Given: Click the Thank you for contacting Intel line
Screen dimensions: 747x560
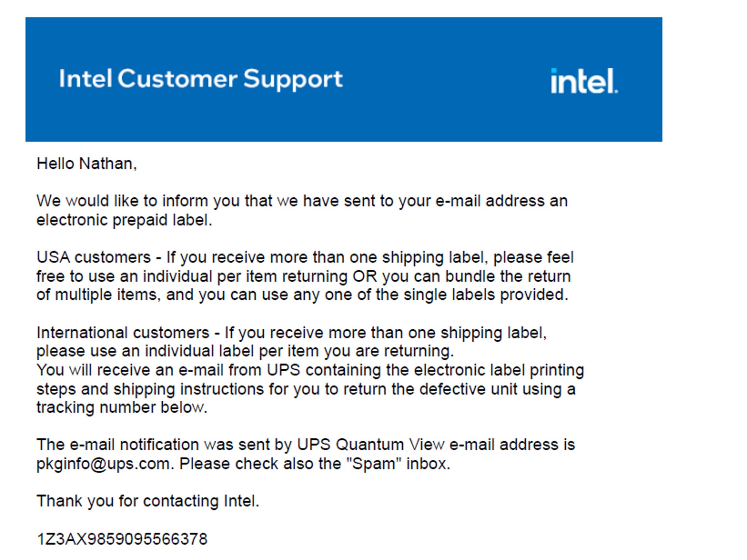Looking at the screenshot, I should pos(148,501).
